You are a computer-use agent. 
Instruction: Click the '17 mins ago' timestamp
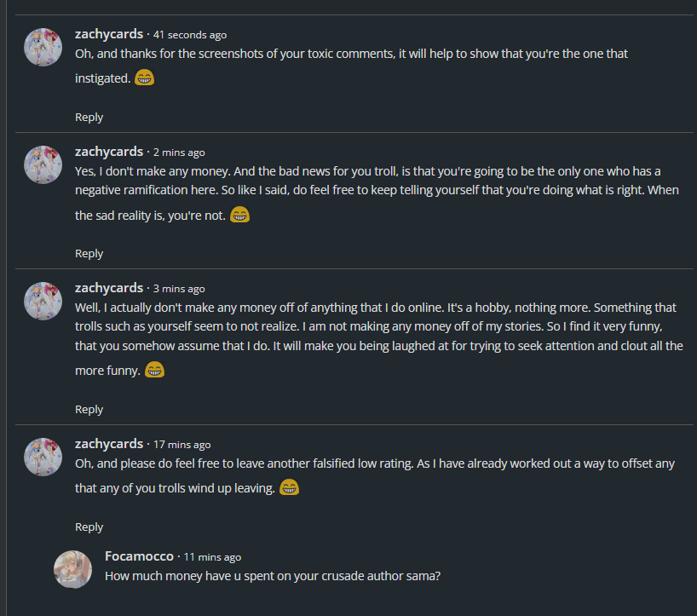point(181,445)
